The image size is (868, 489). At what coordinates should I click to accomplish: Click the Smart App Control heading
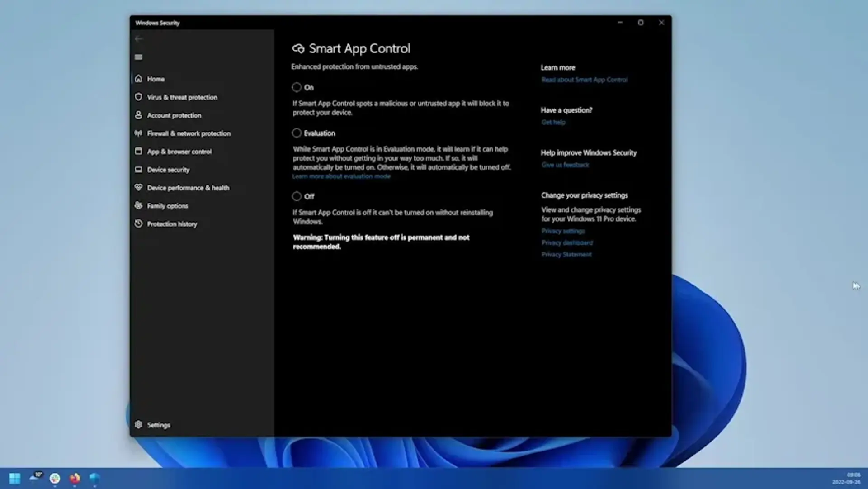(x=359, y=48)
